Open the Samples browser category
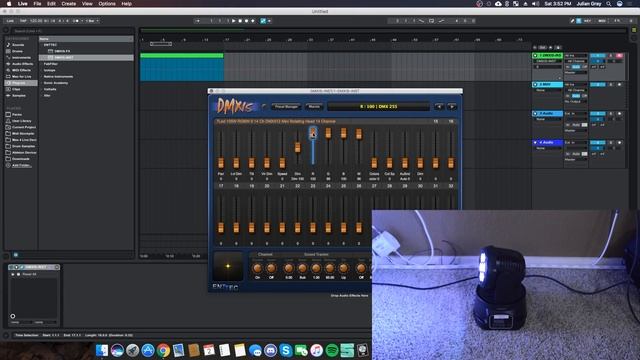640x360 pixels. tap(18, 96)
